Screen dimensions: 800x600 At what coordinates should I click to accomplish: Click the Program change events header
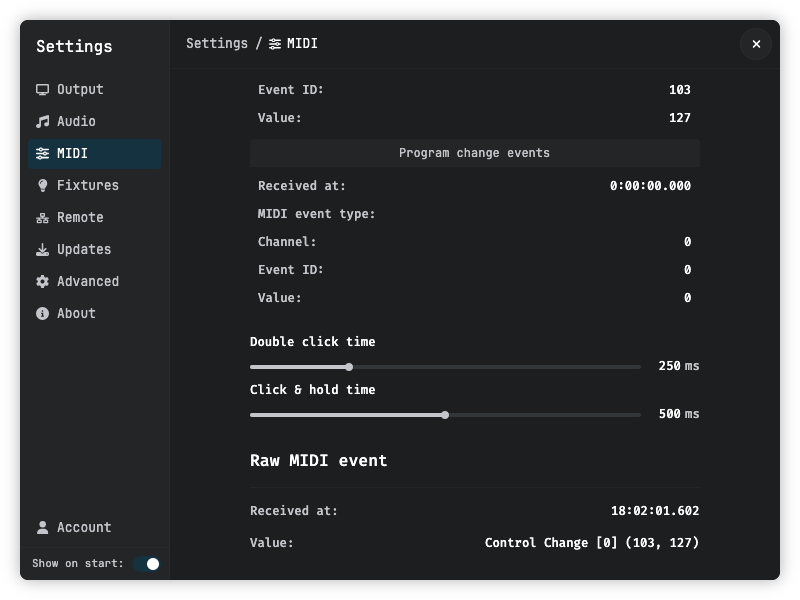point(474,153)
